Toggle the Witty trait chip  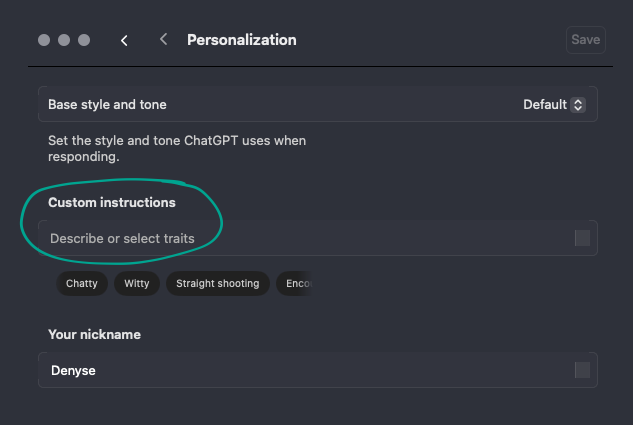[137, 283]
